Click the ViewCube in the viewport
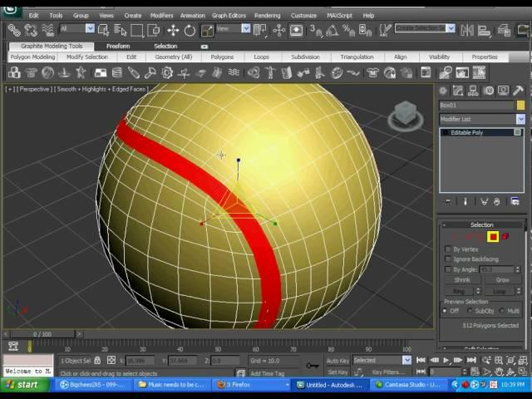 (406, 115)
